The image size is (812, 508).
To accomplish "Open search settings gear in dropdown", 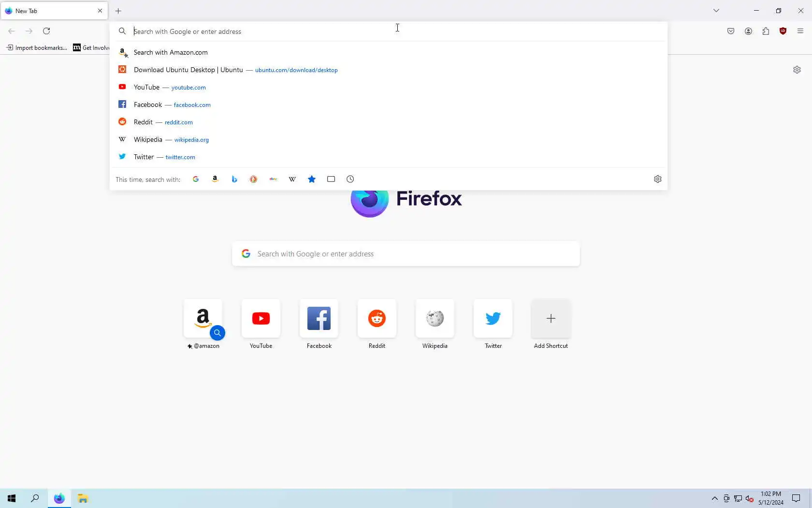I will [x=658, y=179].
